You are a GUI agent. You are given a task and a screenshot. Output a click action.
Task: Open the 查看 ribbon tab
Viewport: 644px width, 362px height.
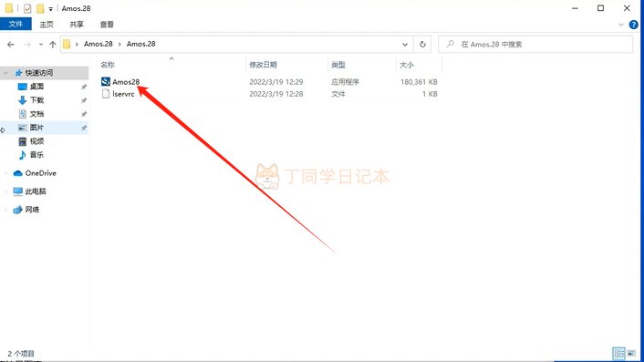click(x=107, y=25)
